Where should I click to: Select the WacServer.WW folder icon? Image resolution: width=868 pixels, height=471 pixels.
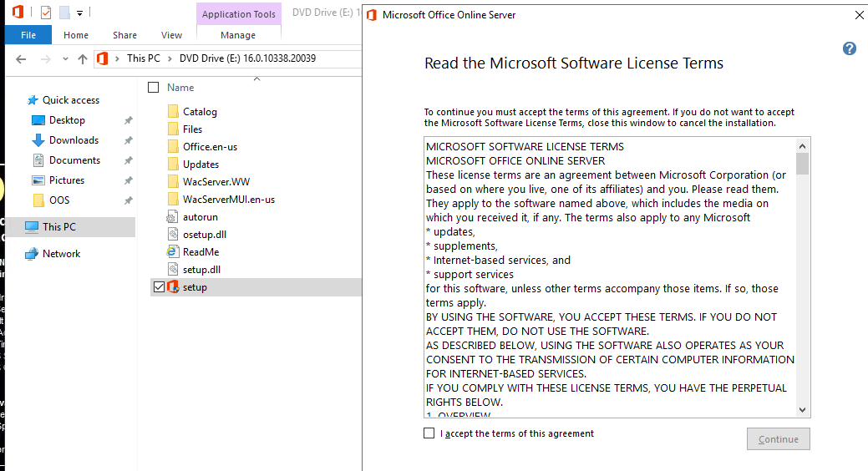pos(173,181)
